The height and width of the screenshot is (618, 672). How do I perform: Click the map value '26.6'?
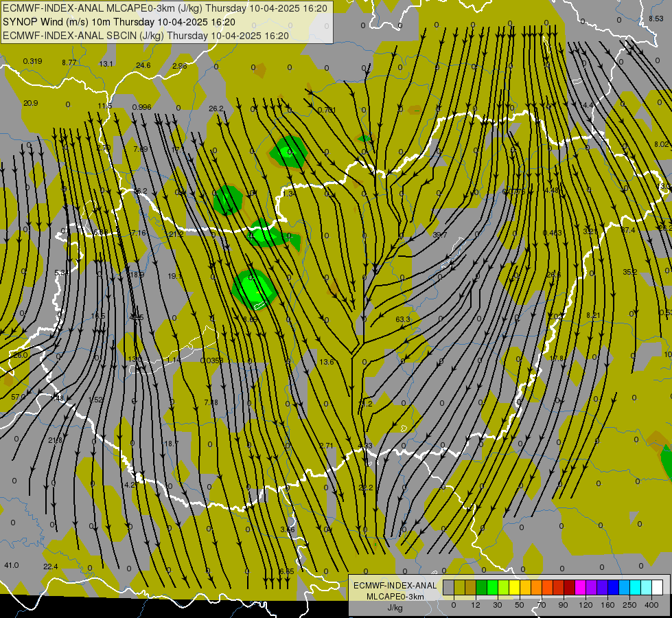[554, 275]
